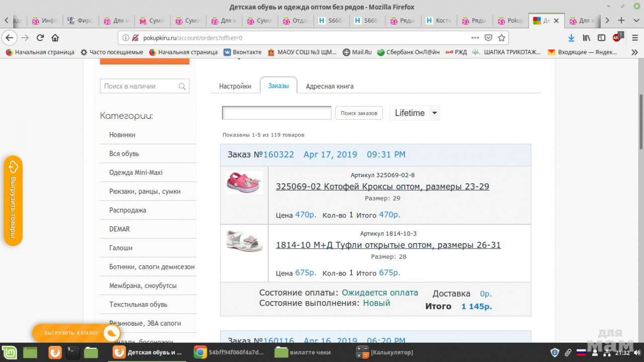644x362 pixels.
Task: Switch to the Адресная книга tab
Action: coord(330,86)
